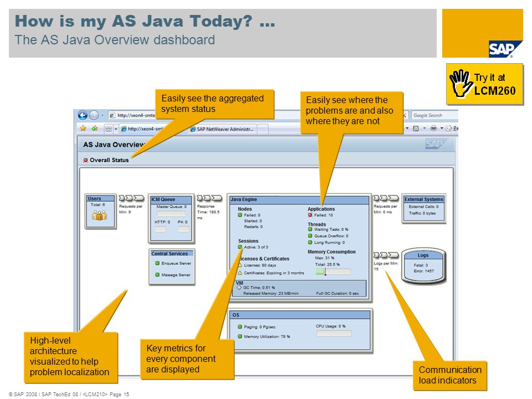Open the feeds dropdown arrow
The height and width of the screenshot is (399, 532).
[x=424, y=128]
